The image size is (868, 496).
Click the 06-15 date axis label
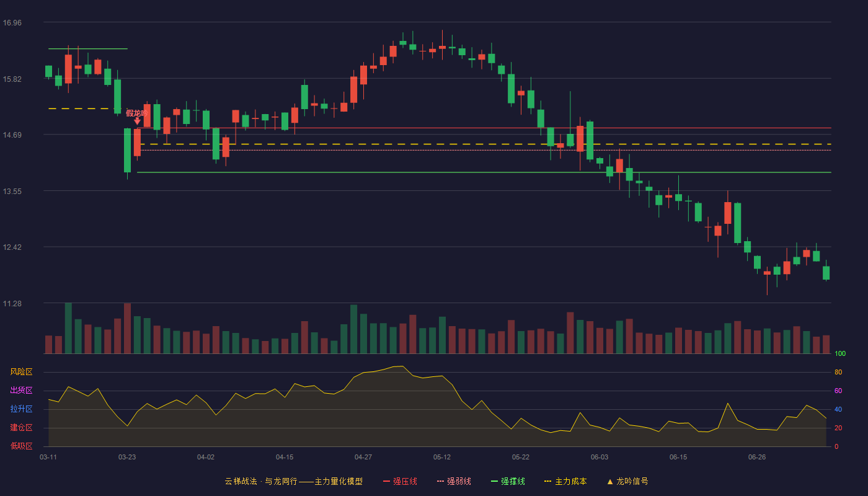[x=678, y=457]
